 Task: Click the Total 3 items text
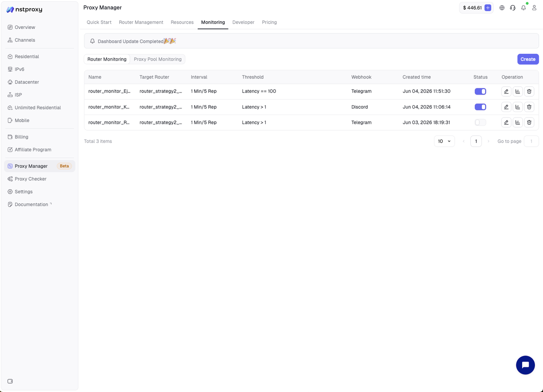click(98, 141)
